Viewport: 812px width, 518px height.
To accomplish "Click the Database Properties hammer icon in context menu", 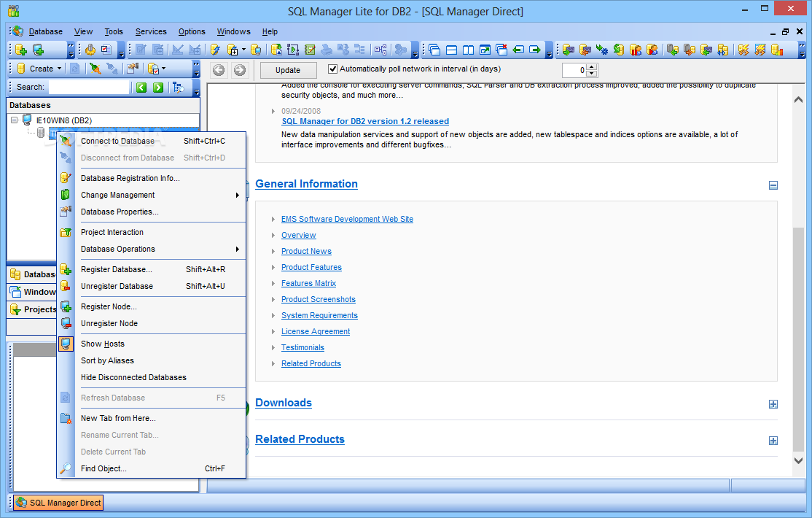I will 66,212.
